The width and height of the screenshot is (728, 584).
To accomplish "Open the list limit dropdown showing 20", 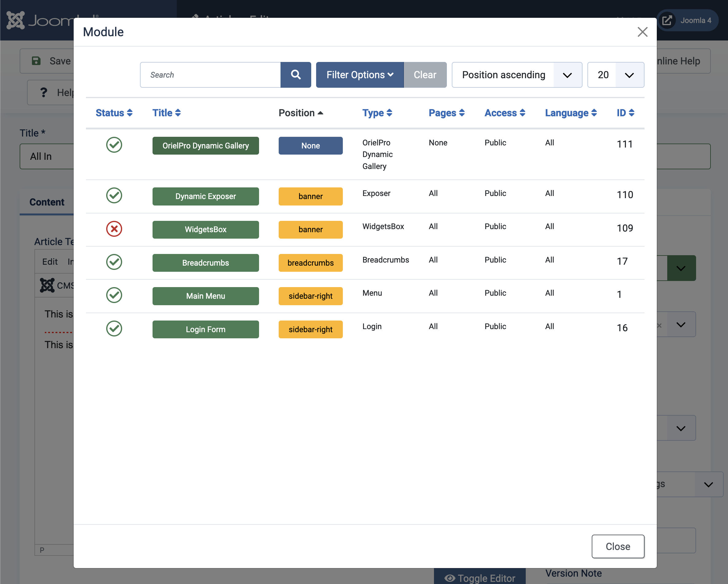I will point(616,75).
